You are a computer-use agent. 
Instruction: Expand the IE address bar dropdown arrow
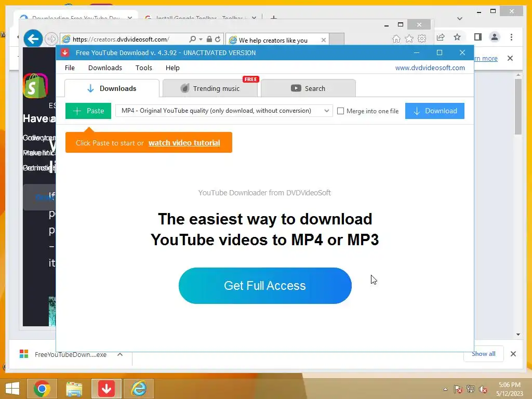(x=201, y=39)
